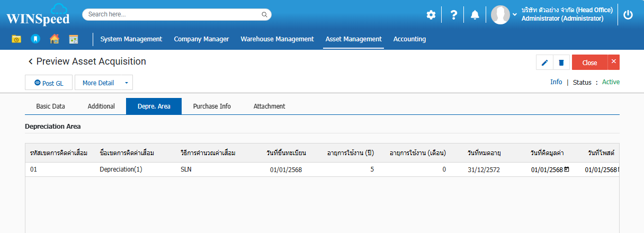Open the valuation date calendar picker
Viewport: 644px width, 233px height.
pos(567,169)
